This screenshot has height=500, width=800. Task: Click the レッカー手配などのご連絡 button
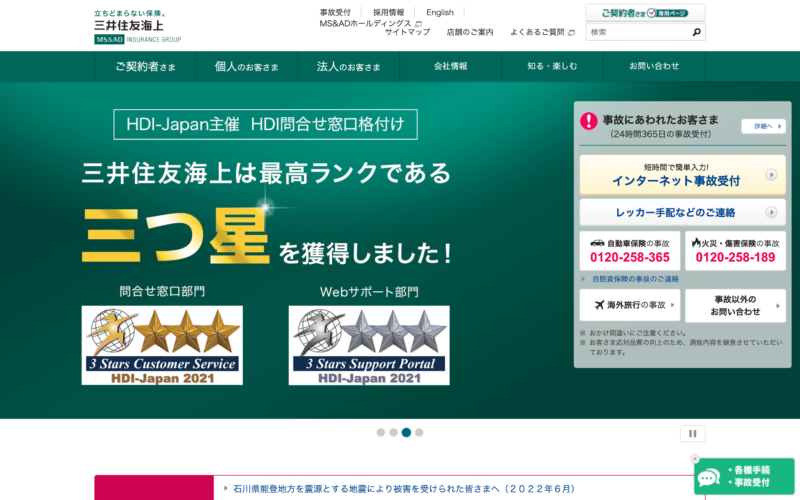pyautogui.click(x=683, y=212)
